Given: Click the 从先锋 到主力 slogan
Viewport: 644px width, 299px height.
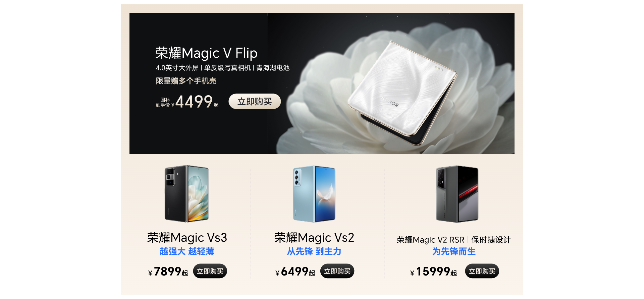Looking at the screenshot, I should pos(314,251).
